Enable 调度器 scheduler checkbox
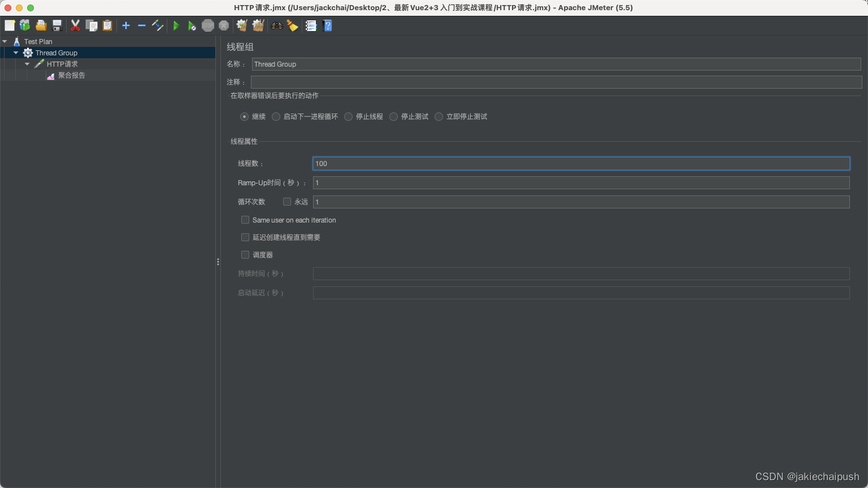Viewport: 868px width, 488px height. 245,255
